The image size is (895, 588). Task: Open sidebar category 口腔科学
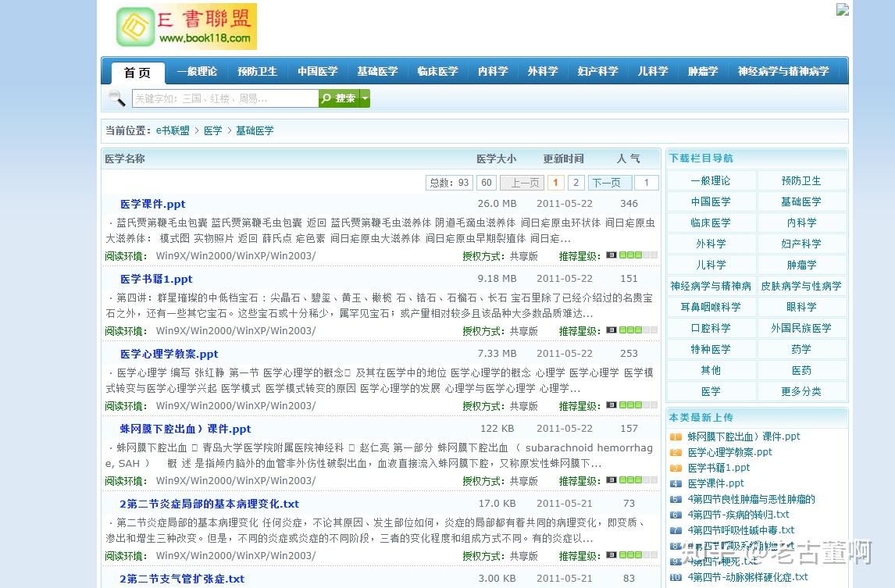711,328
